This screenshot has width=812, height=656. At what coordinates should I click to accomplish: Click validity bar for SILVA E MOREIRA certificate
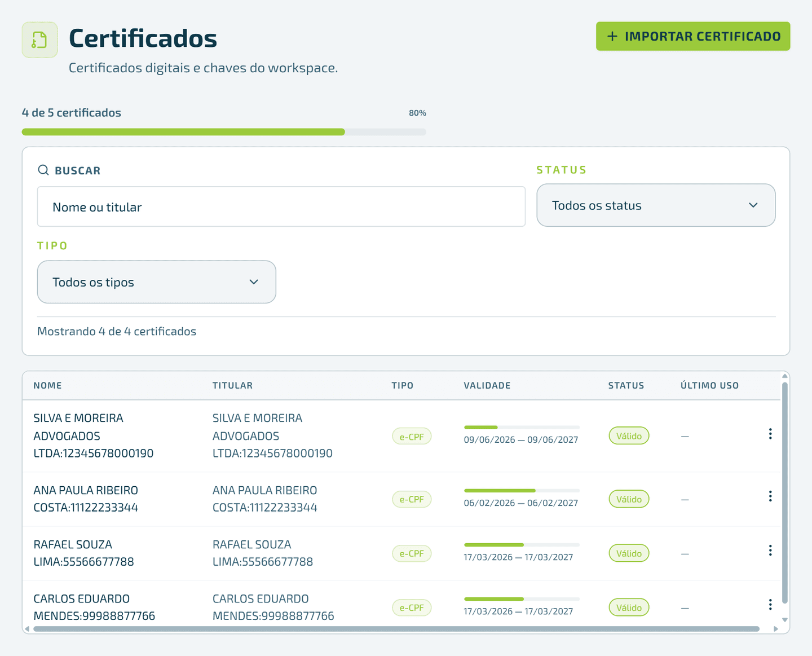pyautogui.click(x=522, y=428)
